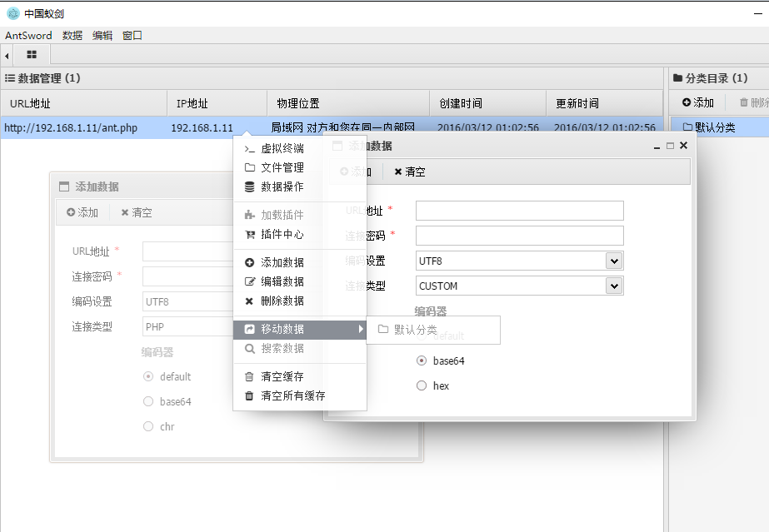This screenshot has width=769, height=532.
Task: Open UTF8 encoding dropdown in front window
Action: pyautogui.click(x=614, y=261)
